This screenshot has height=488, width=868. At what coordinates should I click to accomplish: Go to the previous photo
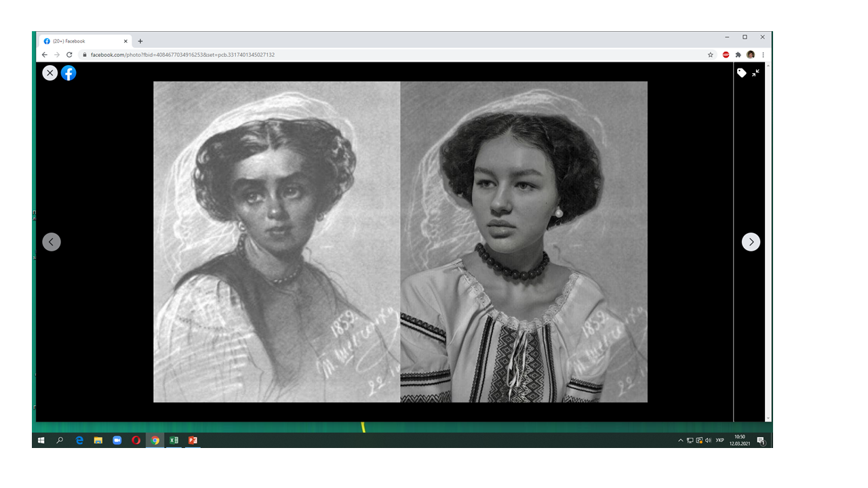(52, 242)
